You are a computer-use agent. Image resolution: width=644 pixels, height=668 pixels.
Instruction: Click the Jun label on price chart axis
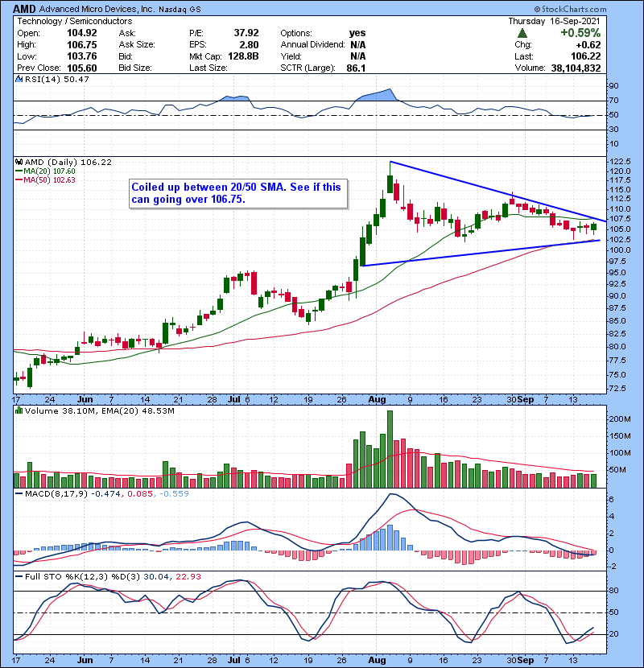click(85, 400)
